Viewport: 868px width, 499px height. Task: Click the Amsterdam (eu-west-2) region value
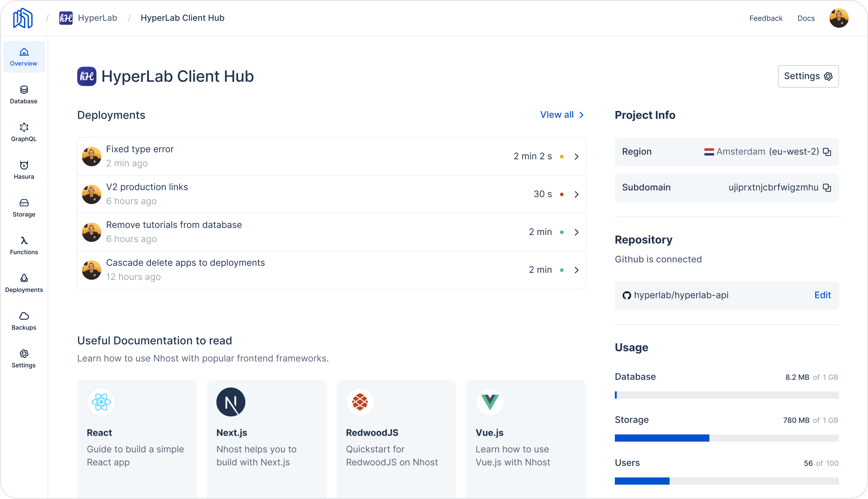point(768,152)
